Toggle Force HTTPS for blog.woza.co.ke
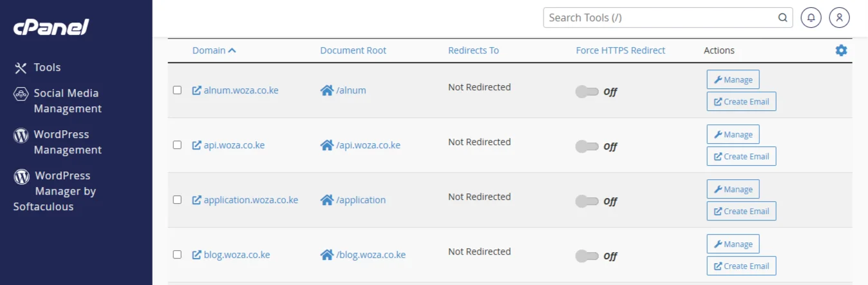 [587, 256]
